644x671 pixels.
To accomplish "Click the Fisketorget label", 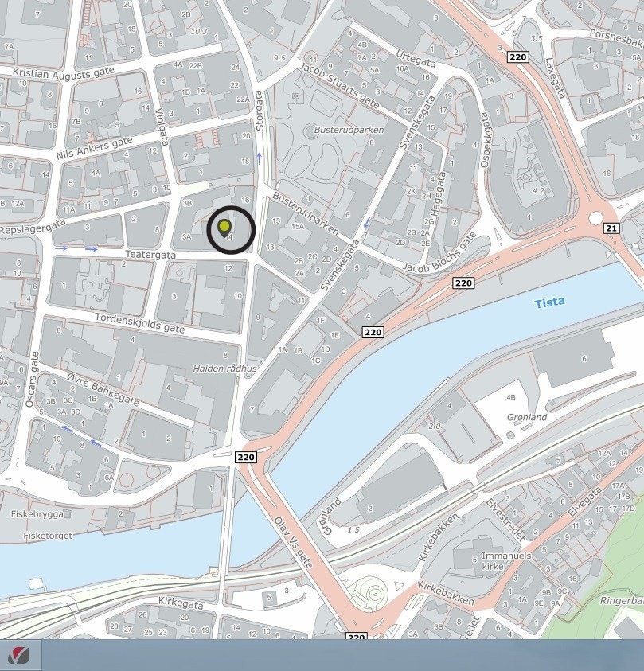I will point(48,536).
